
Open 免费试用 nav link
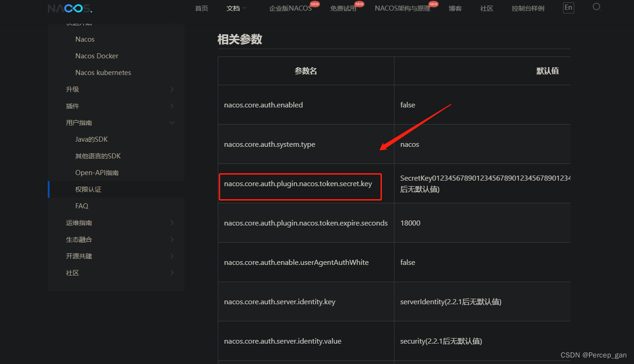click(x=343, y=8)
